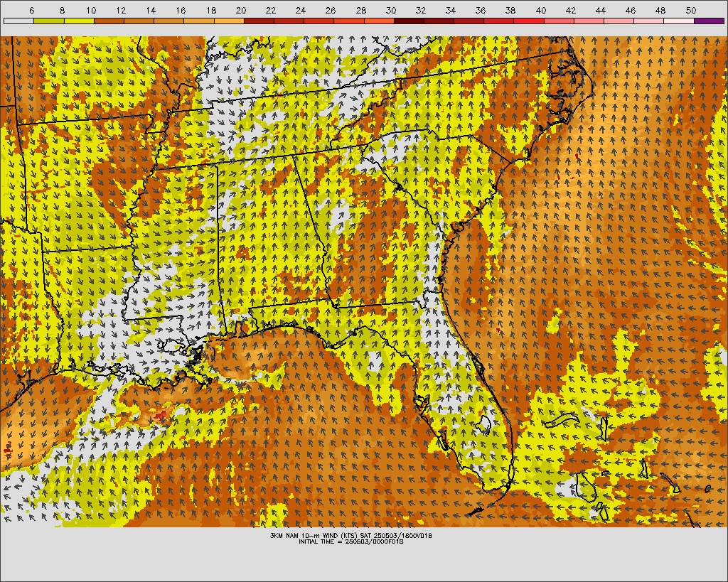Click the legend swatch between 16 and 18
This screenshot has width=728, height=582.
pyautogui.click(x=199, y=21)
